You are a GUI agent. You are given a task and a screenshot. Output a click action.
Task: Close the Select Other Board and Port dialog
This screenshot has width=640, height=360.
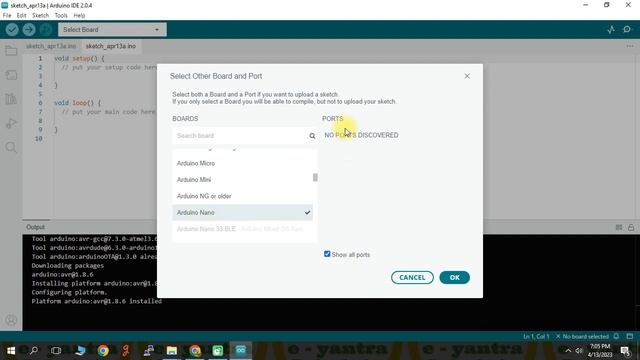467,76
